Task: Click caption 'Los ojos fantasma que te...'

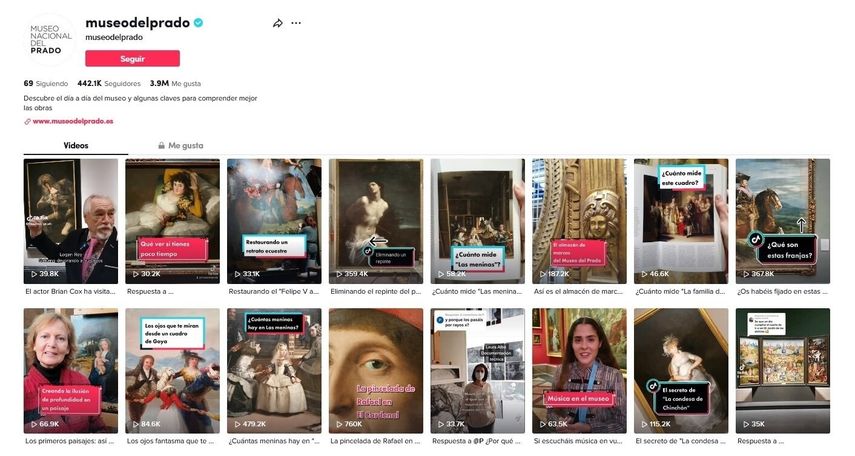Action: coord(171,441)
